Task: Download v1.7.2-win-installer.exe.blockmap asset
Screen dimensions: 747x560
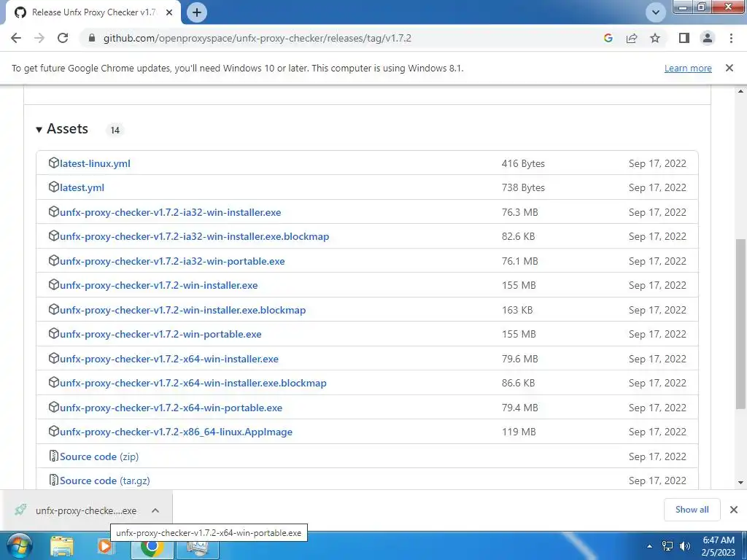Action: tap(183, 311)
